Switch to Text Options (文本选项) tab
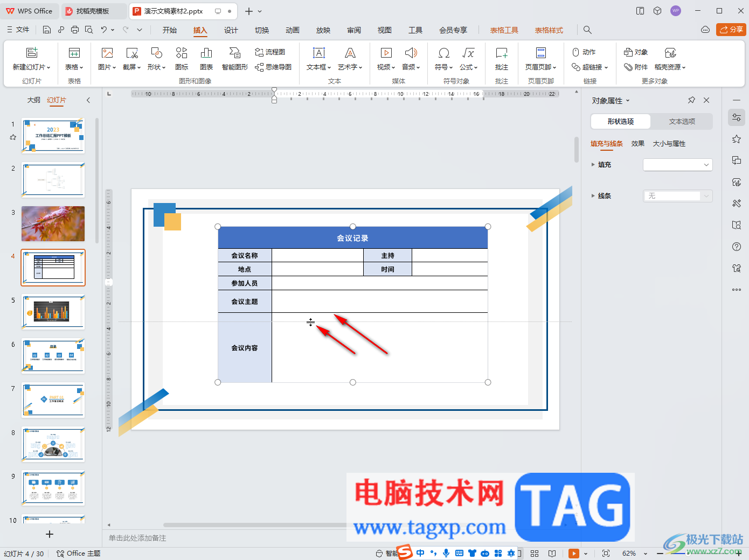Screen dimensions: 749x560 (682, 122)
